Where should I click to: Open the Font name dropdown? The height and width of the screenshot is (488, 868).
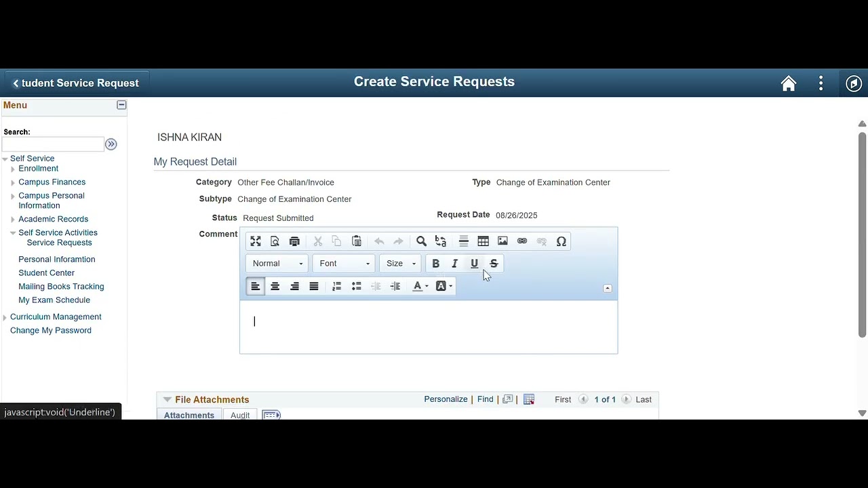[x=344, y=264]
